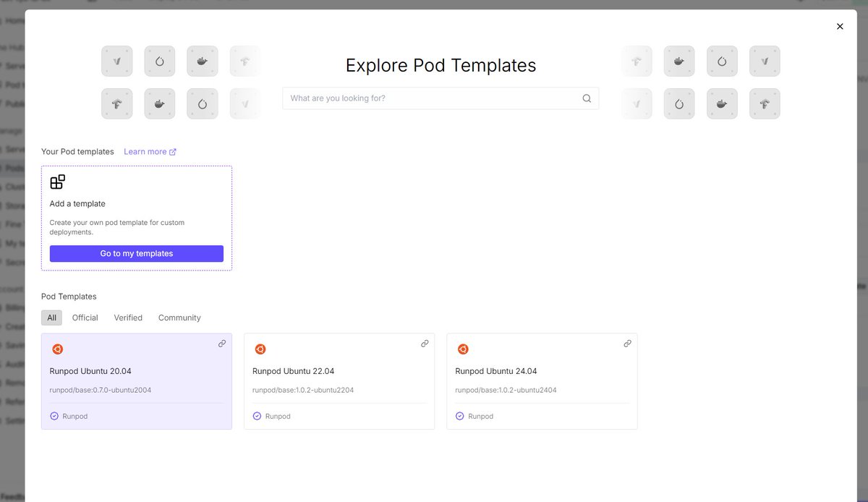Switch to the Verified tab
Viewport: 868px width, 502px height.
128,318
